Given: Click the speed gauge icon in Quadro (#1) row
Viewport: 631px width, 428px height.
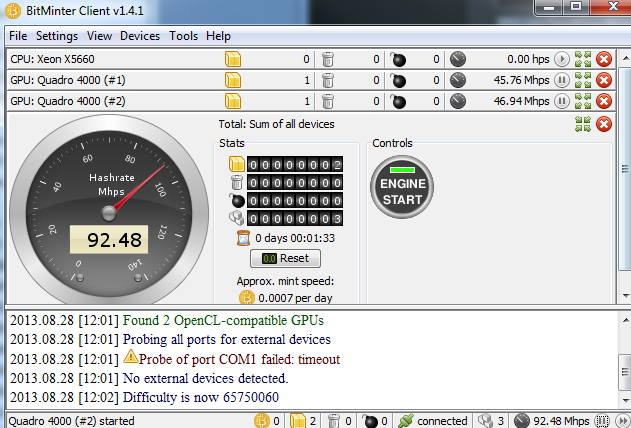Looking at the screenshot, I should [458, 80].
